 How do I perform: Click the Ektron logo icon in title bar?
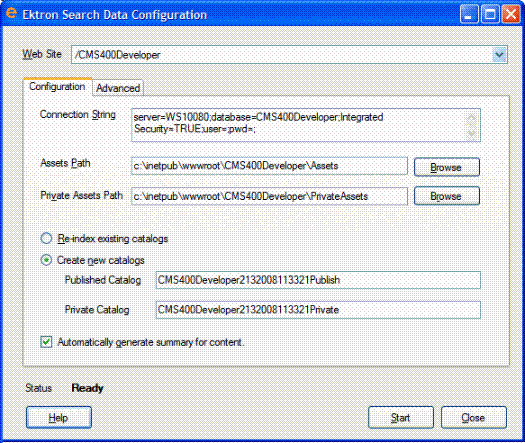coord(11,13)
